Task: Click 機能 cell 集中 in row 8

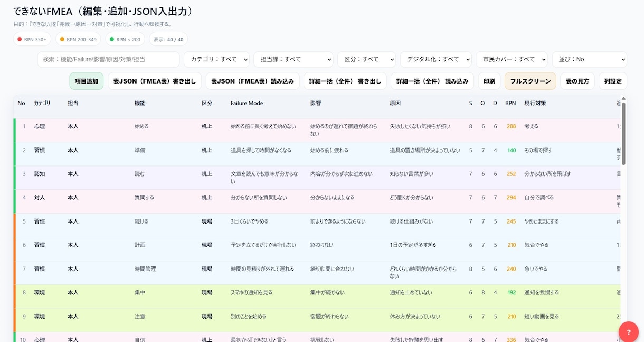Action: coord(140,293)
